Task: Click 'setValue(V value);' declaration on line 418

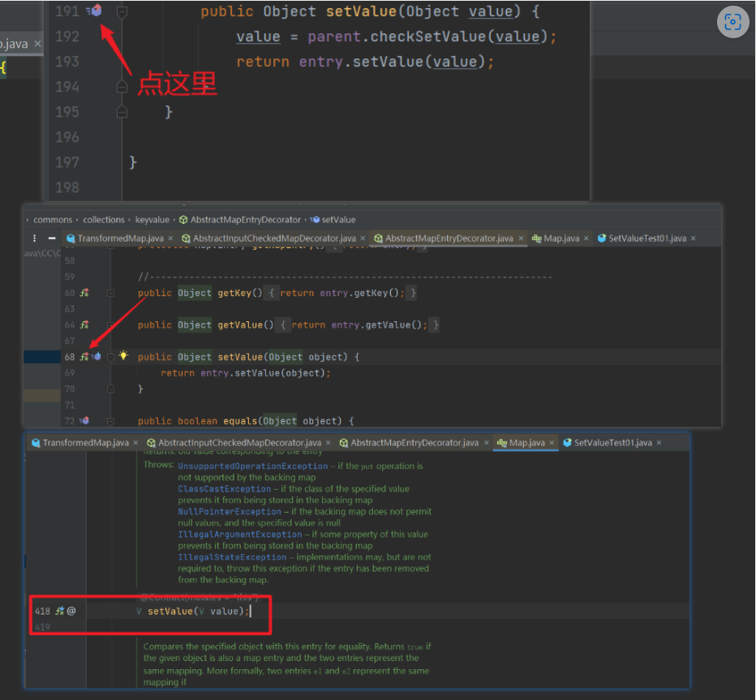Action: (x=199, y=612)
